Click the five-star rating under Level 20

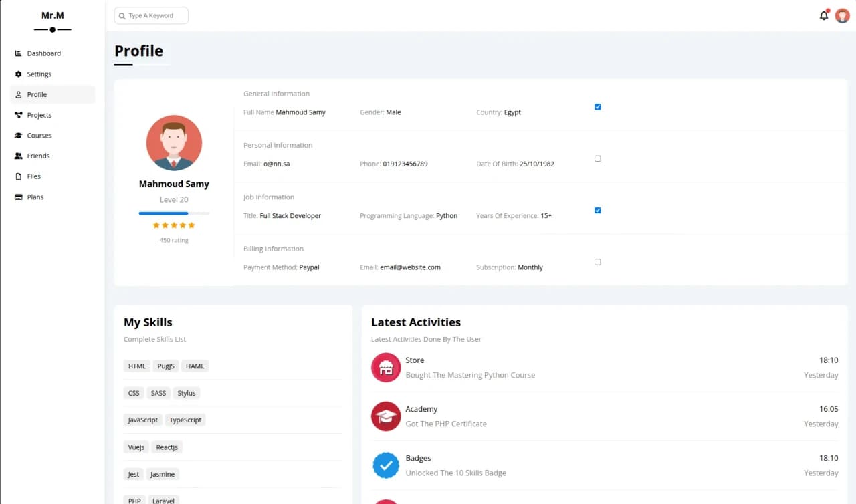tap(174, 225)
